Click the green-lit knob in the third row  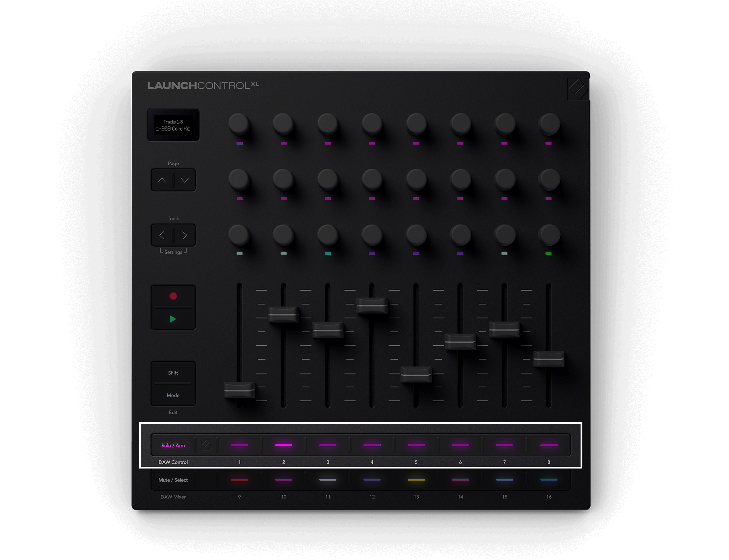click(549, 235)
